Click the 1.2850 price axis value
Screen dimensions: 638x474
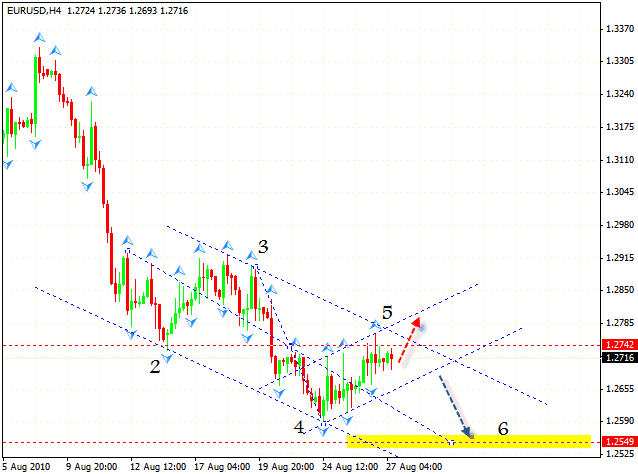620,290
